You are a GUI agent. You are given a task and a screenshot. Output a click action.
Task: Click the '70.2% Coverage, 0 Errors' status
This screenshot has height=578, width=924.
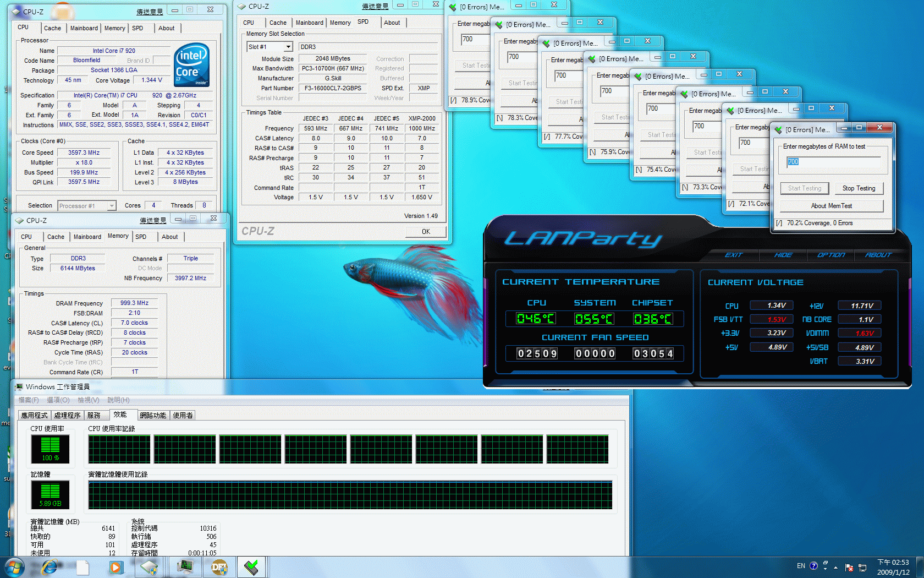pyautogui.click(x=820, y=223)
